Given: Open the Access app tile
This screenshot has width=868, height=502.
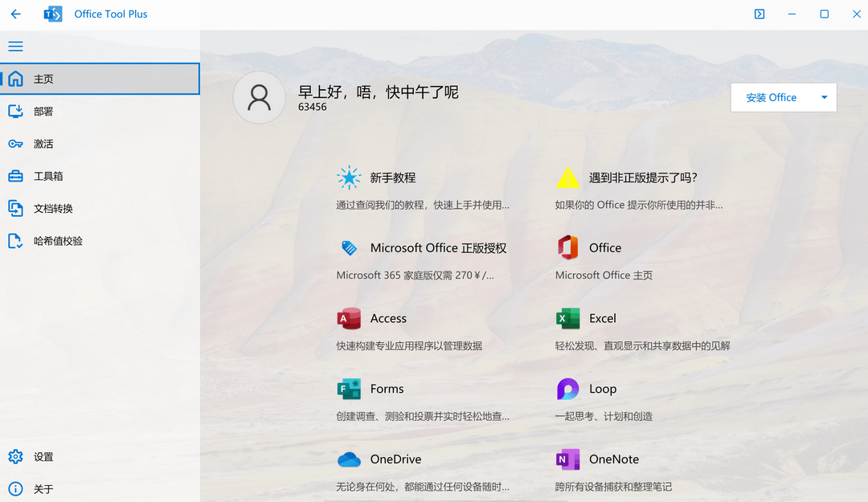Looking at the screenshot, I should [388, 318].
